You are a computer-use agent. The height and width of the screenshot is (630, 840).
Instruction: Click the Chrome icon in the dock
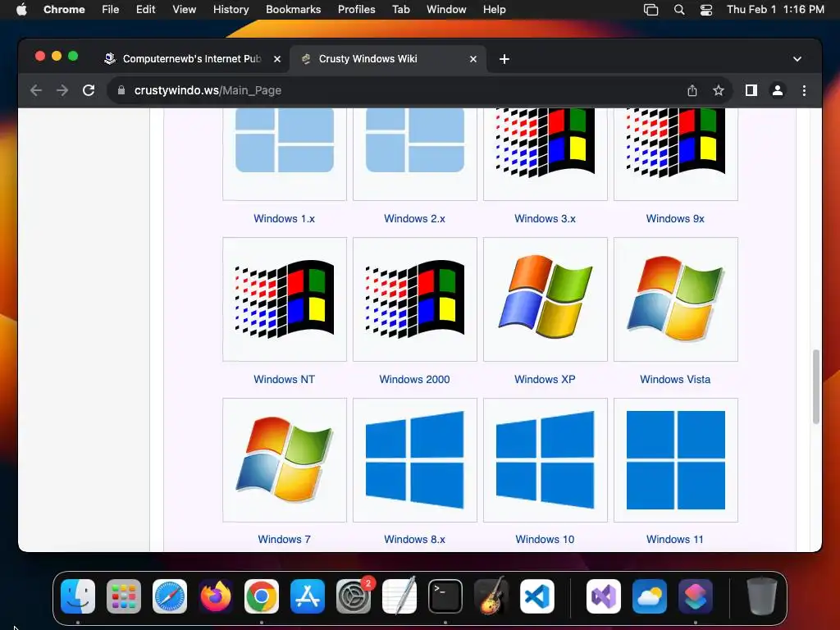tap(262, 596)
